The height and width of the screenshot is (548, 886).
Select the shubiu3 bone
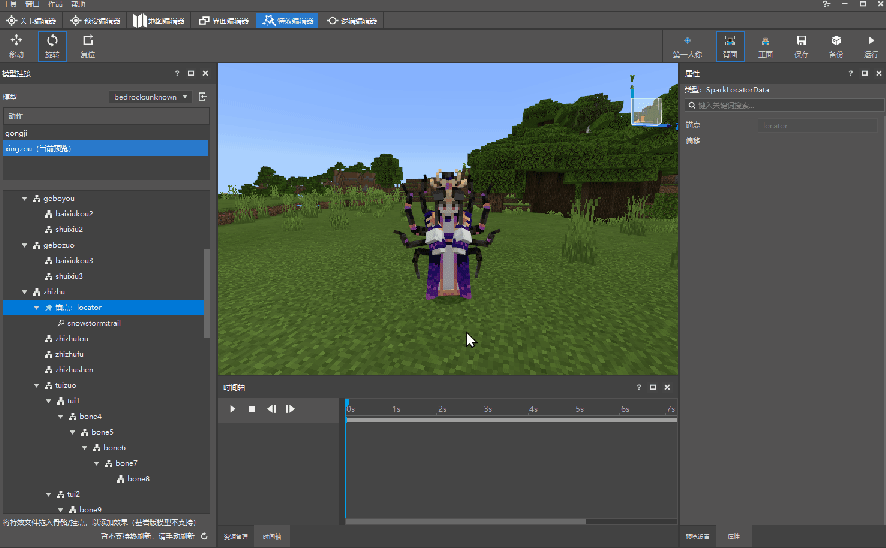(x=69, y=276)
